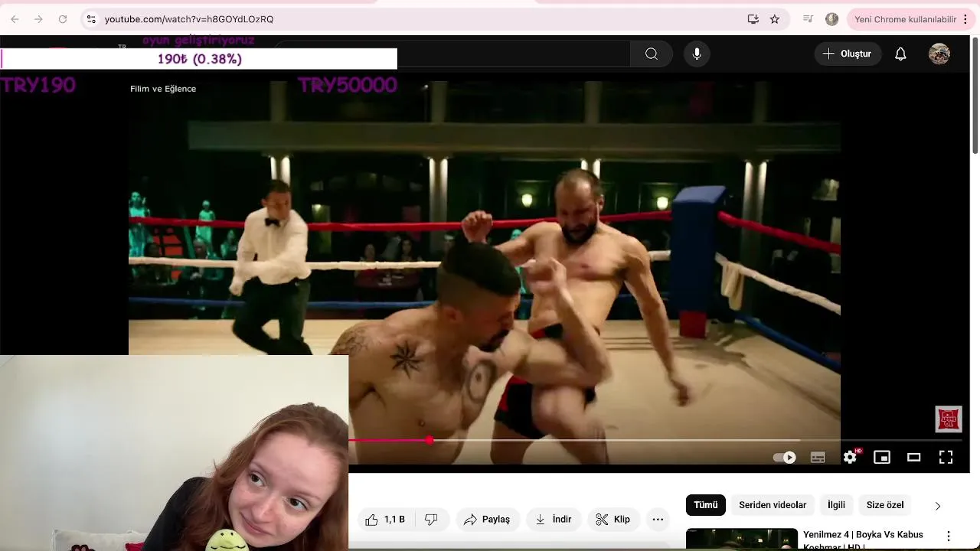The width and height of the screenshot is (980, 551).
Task: Go back to the previous page
Action: (15, 19)
